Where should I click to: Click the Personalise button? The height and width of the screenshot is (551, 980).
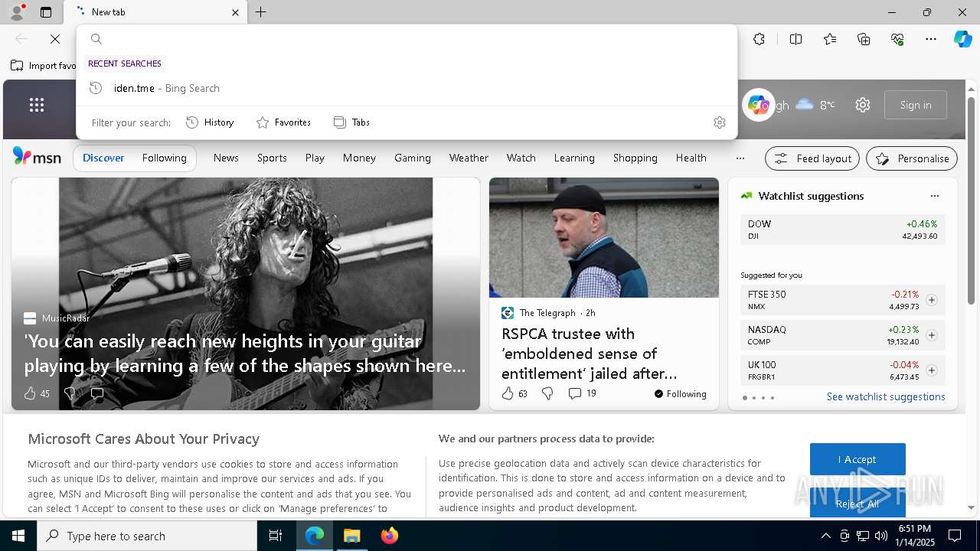pyautogui.click(x=912, y=158)
